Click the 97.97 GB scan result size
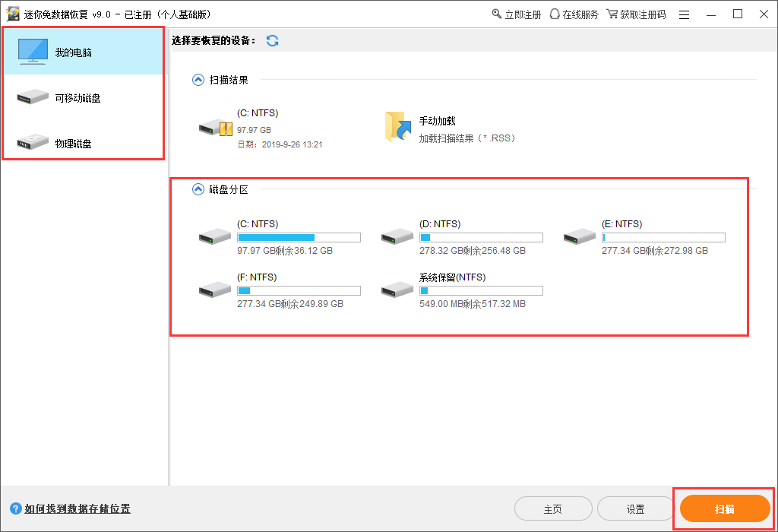 254,130
